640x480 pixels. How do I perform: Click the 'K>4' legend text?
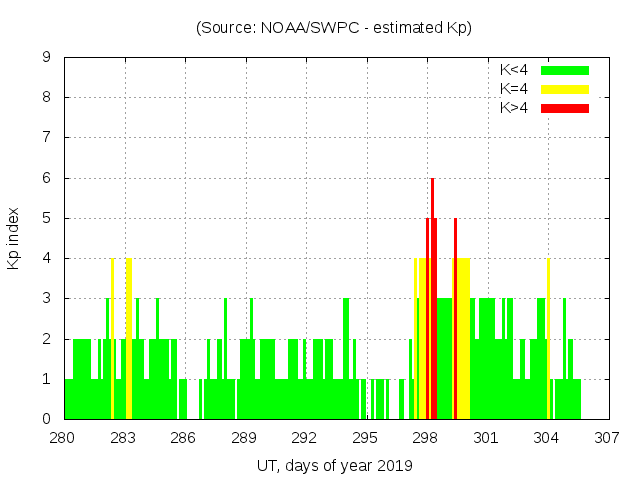click(514, 107)
